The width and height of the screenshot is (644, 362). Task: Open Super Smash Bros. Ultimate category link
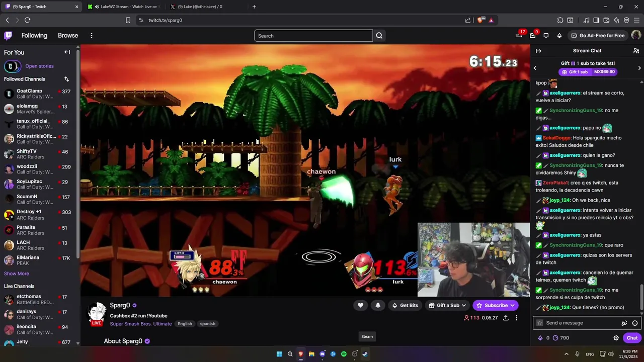click(x=141, y=324)
